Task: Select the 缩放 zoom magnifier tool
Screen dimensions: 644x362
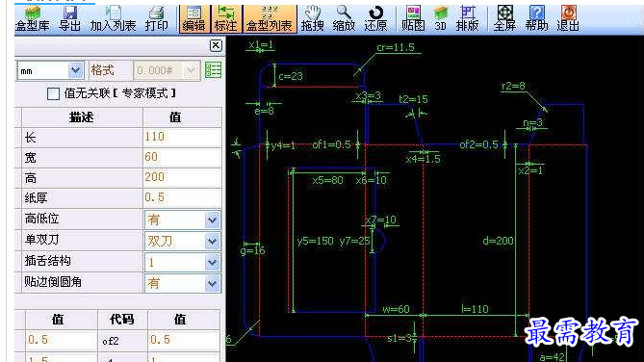Action: (344, 19)
